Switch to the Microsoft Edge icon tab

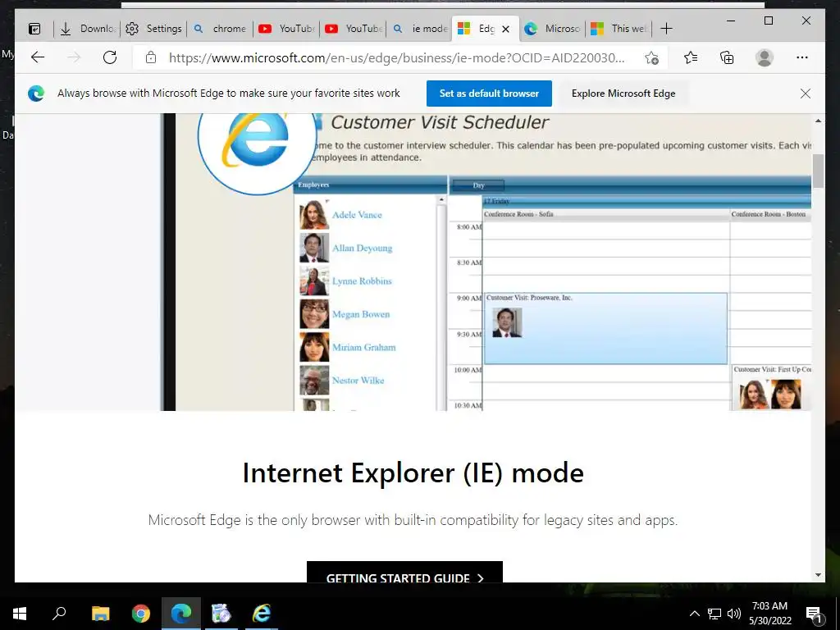tap(552, 29)
